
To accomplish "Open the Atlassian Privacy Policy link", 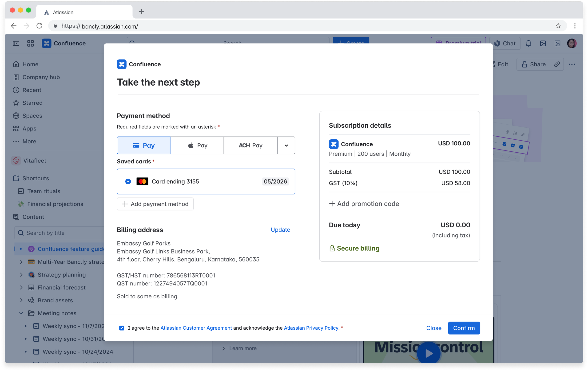I will (x=311, y=328).
